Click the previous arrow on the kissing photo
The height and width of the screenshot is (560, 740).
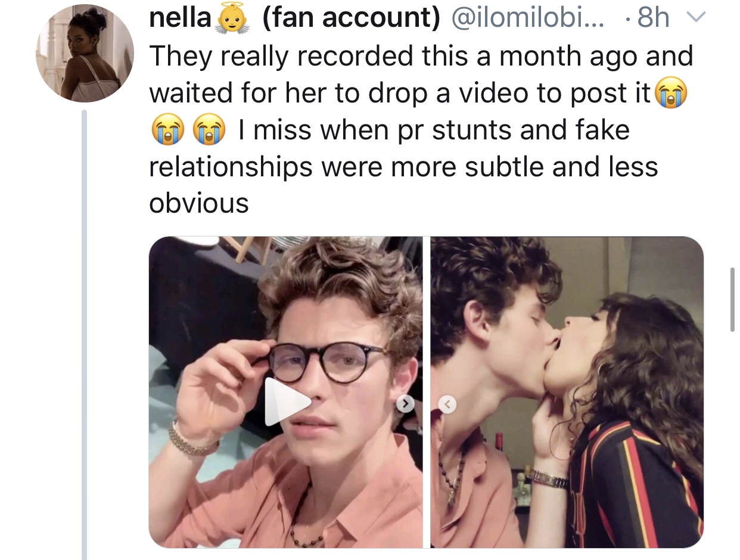click(447, 405)
